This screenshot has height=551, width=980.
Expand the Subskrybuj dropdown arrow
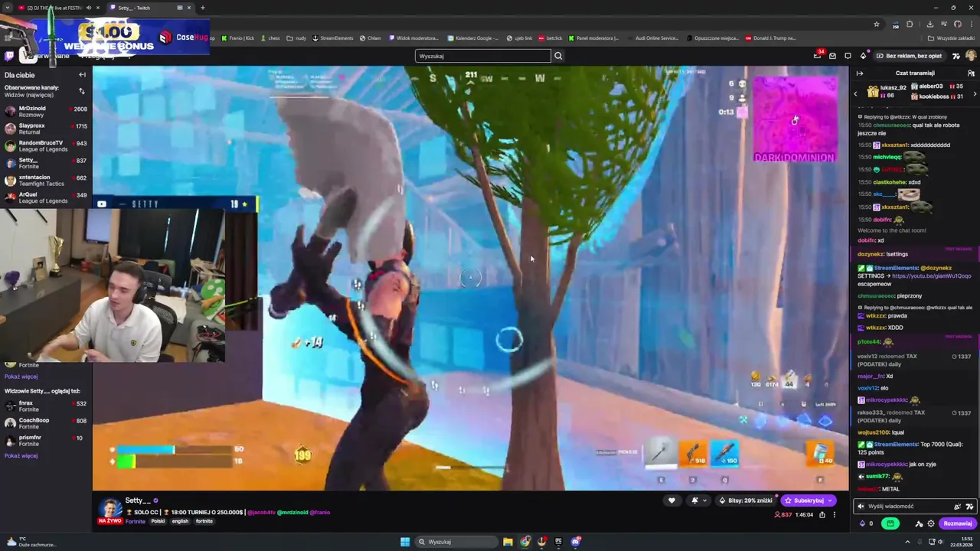(x=830, y=500)
